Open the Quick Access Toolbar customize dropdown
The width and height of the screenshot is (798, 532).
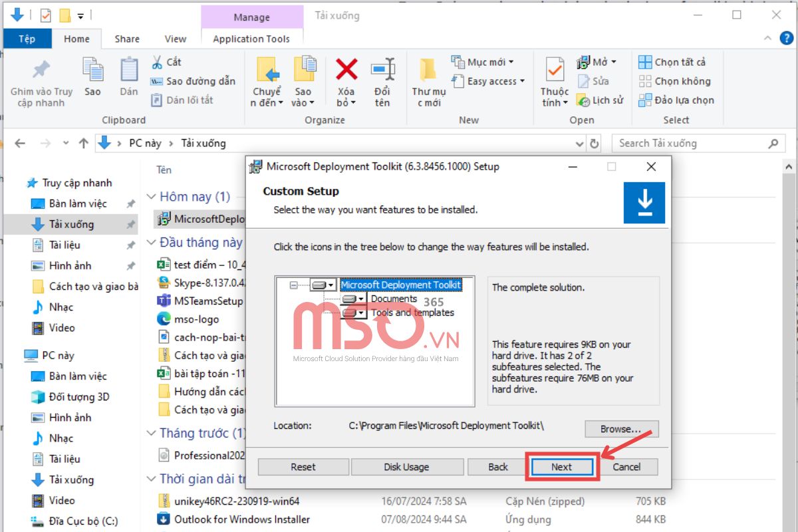pos(80,15)
